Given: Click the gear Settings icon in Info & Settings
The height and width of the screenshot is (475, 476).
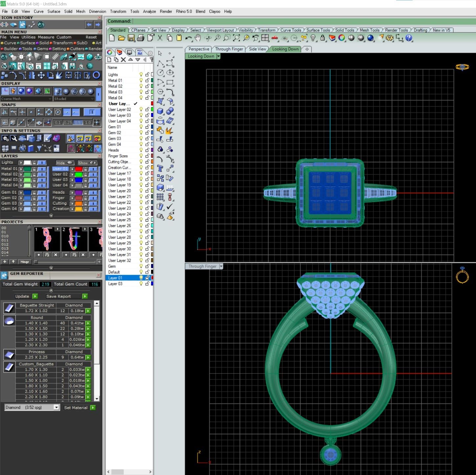Looking at the screenshot, I should click(x=6, y=138).
